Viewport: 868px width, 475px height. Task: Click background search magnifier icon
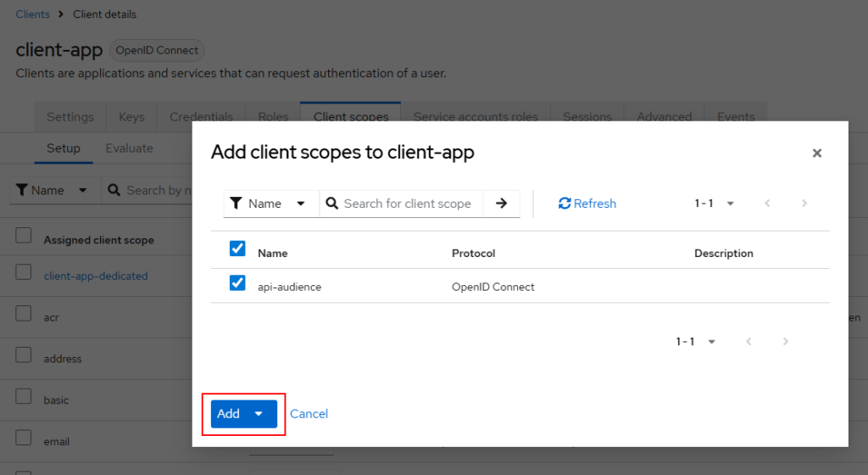[x=114, y=191]
